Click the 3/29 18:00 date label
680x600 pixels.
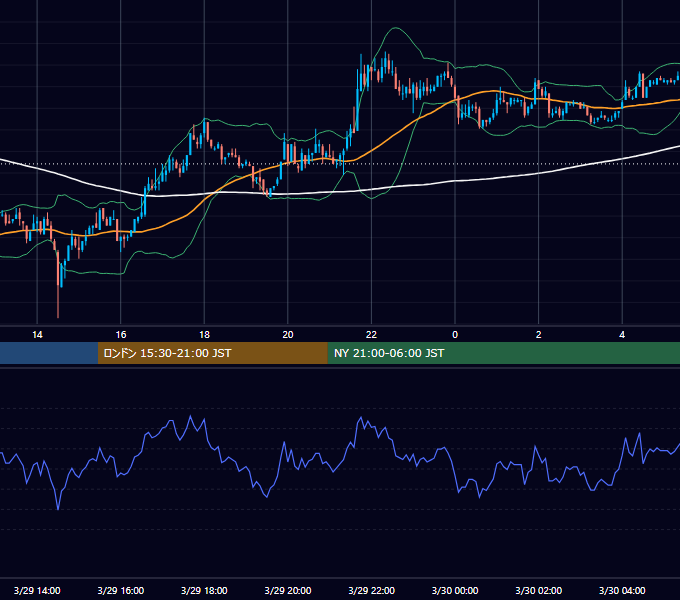click(x=204, y=590)
